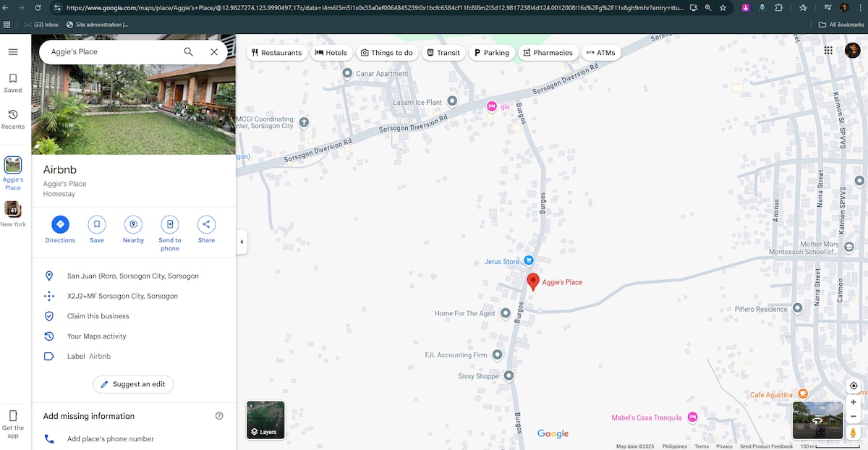
Task: Open the Street View preview thumbnail
Action: point(817,420)
